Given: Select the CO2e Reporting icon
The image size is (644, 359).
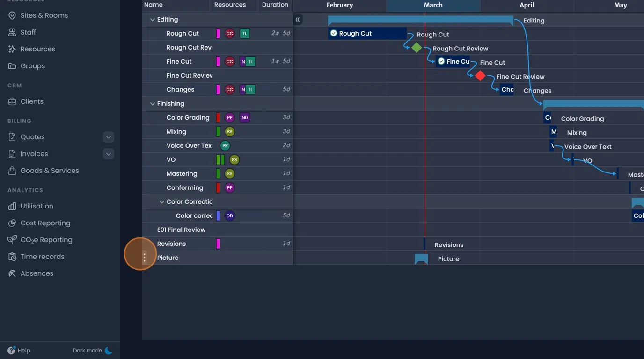Looking at the screenshot, I should click(13, 239).
